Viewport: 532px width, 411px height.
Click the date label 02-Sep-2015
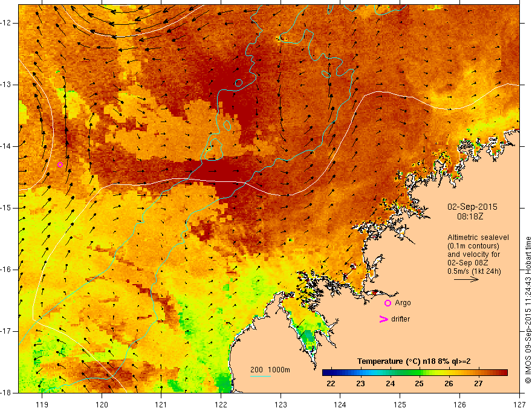472,207
